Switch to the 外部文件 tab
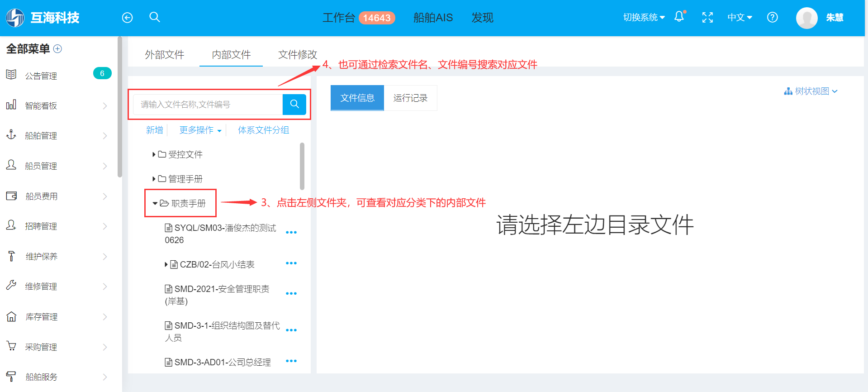 point(165,55)
